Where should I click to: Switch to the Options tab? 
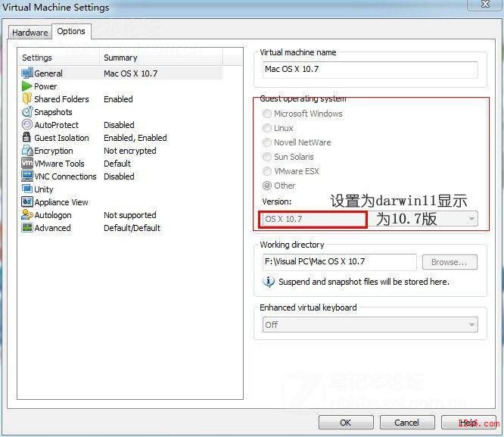[71, 32]
